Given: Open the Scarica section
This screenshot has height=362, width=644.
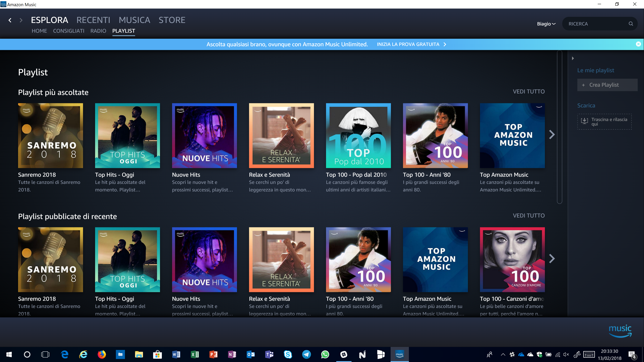Looking at the screenshot, I should [x=586, y=105].
